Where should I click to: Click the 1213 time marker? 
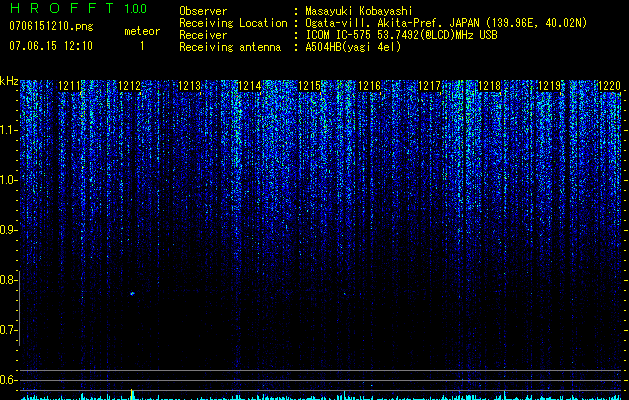point(189,86)
